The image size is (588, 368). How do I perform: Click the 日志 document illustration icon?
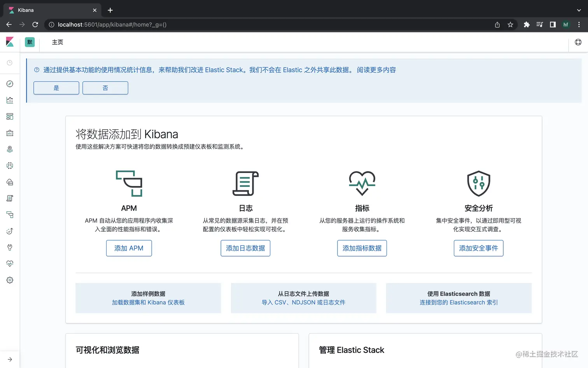245,183
